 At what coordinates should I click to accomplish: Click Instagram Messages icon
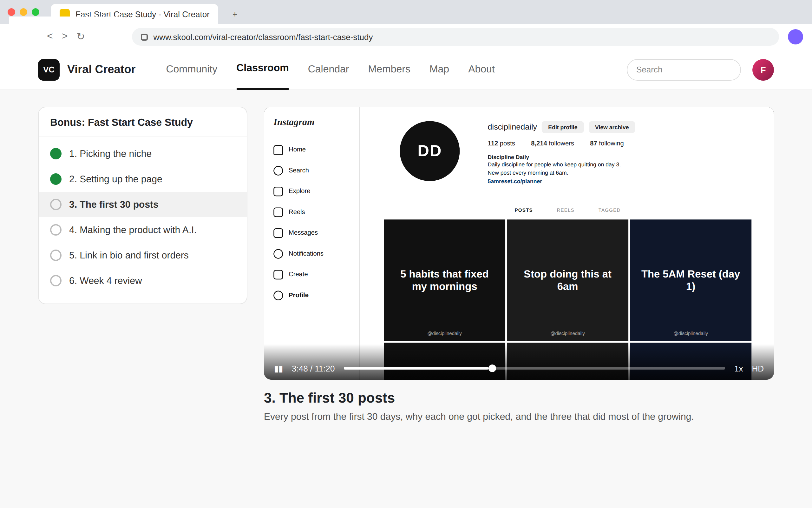click(x=278, y=233)
